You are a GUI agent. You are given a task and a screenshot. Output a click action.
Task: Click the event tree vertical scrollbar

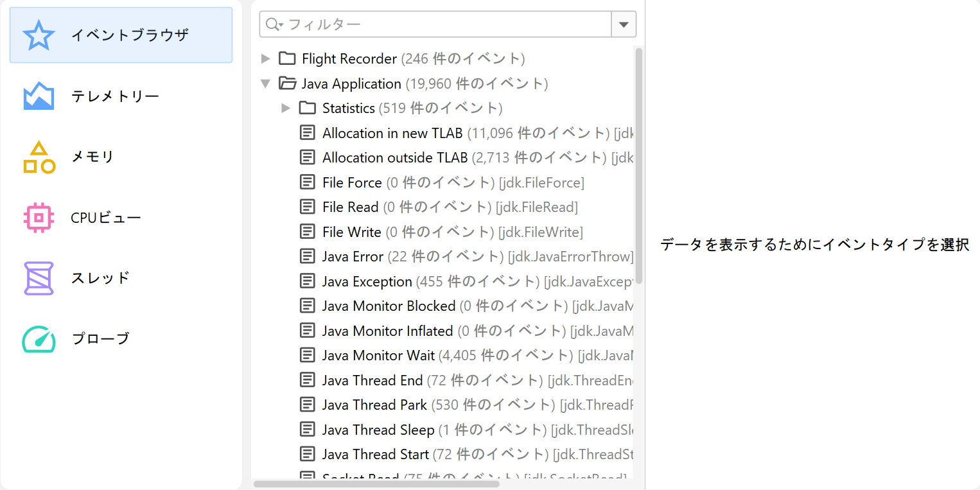tap(639, 166)
